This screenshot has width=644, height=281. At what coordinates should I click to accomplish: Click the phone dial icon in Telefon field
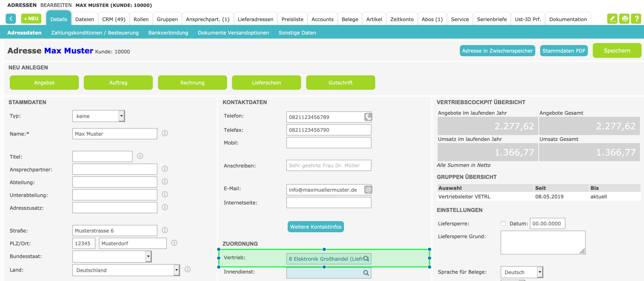point(368,117)
